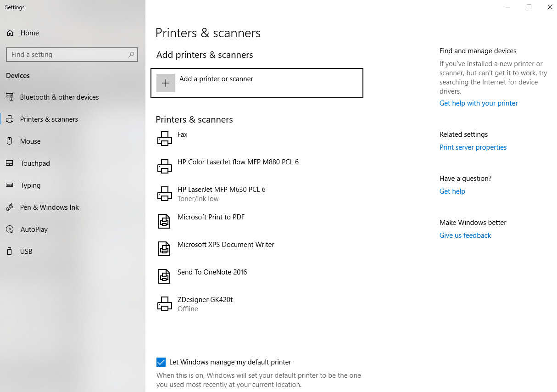The height and width of the screenshot is (392, 557).
Task: Select HP LaserJet MFP M630 PCL 6
Action: click(222, 190)
